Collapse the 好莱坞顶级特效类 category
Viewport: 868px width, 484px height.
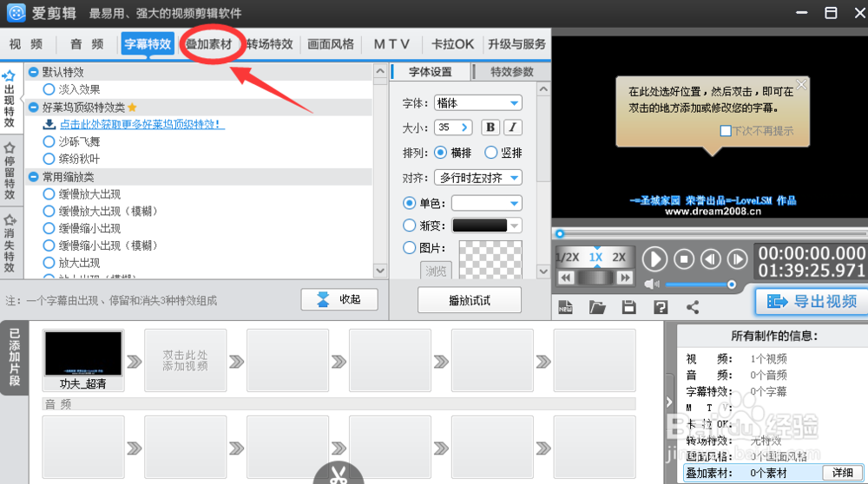pos(33,108)
